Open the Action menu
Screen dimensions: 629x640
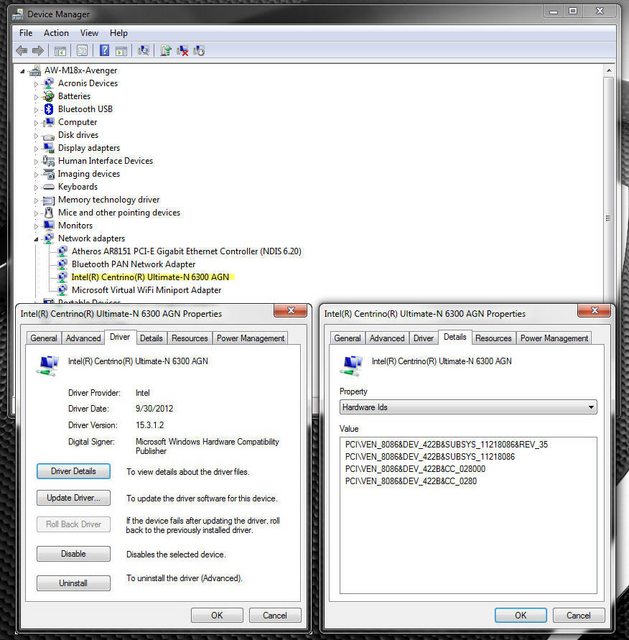(56, 33)
